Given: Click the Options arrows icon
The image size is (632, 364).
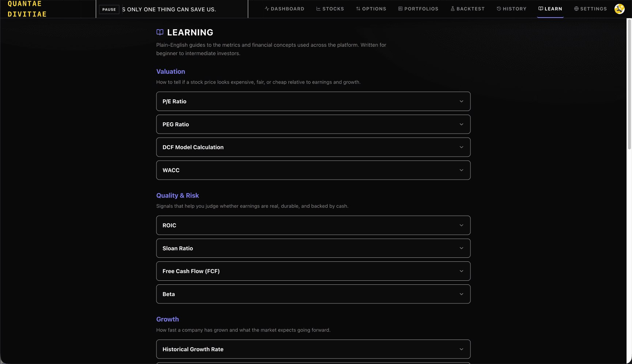Looking at the screenshot, I should [x=358, y=9].
